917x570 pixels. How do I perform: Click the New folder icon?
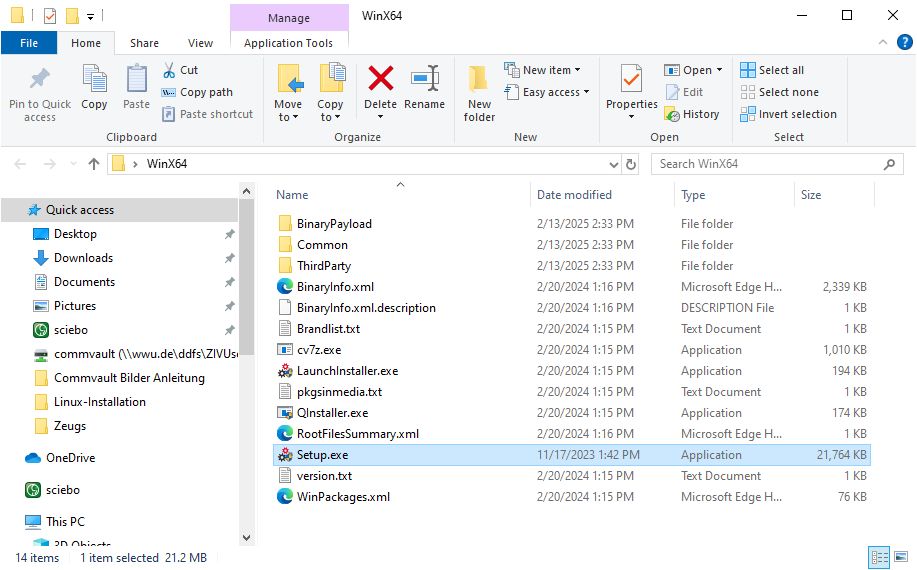pyautogui.click(x=479, y=80)
